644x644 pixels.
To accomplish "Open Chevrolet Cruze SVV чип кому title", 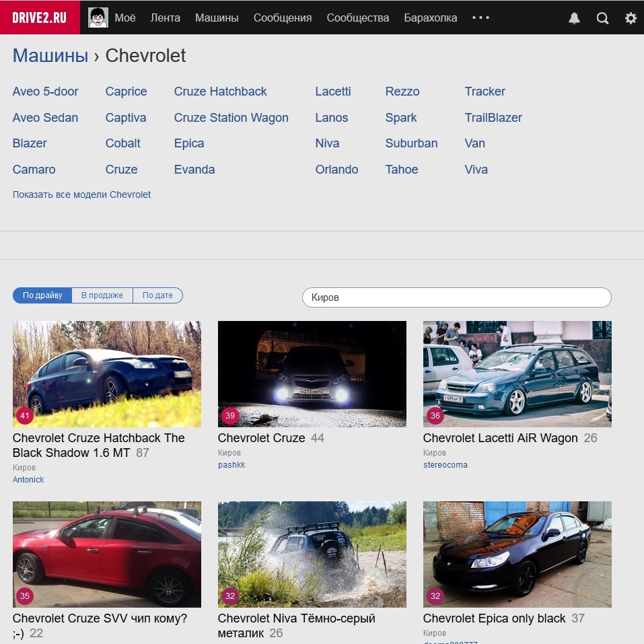I will [x=100, y=626].
